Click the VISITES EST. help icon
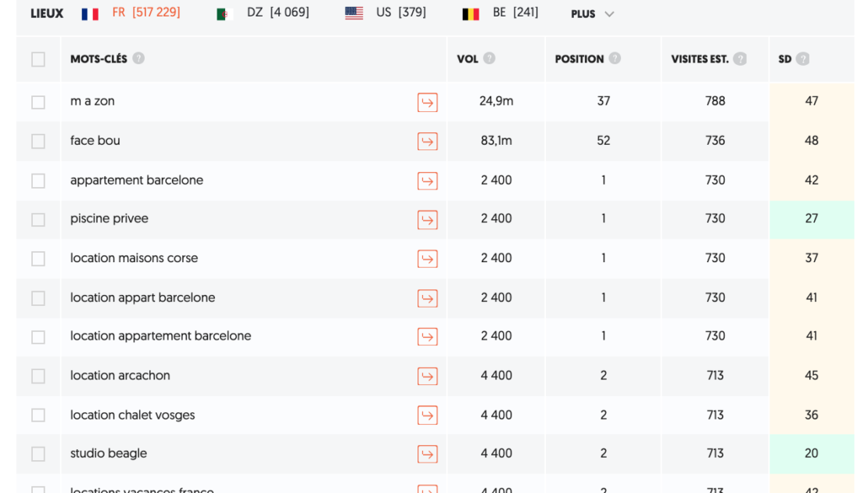 [740, 59]
